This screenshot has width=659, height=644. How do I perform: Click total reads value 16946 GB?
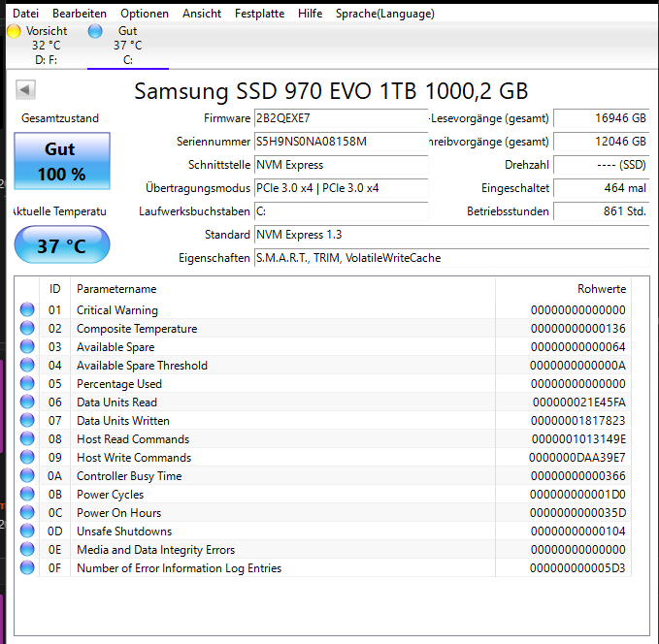[602, 118]
